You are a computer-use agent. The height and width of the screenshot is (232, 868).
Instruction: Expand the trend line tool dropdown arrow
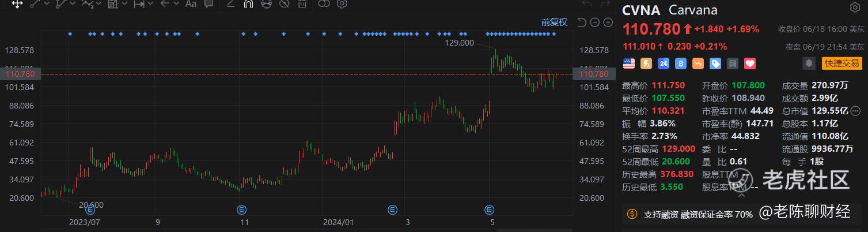tap(47, 4)
